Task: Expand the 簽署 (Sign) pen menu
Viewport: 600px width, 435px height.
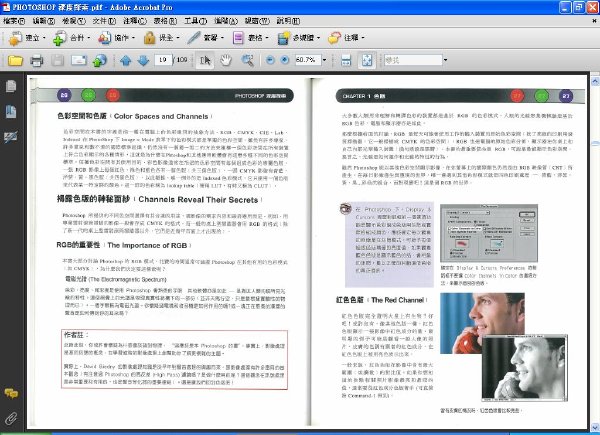Action: 205,38
